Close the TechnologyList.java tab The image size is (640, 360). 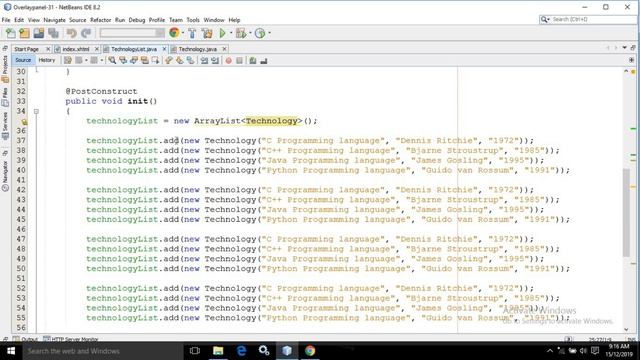(x=164, y=49)
